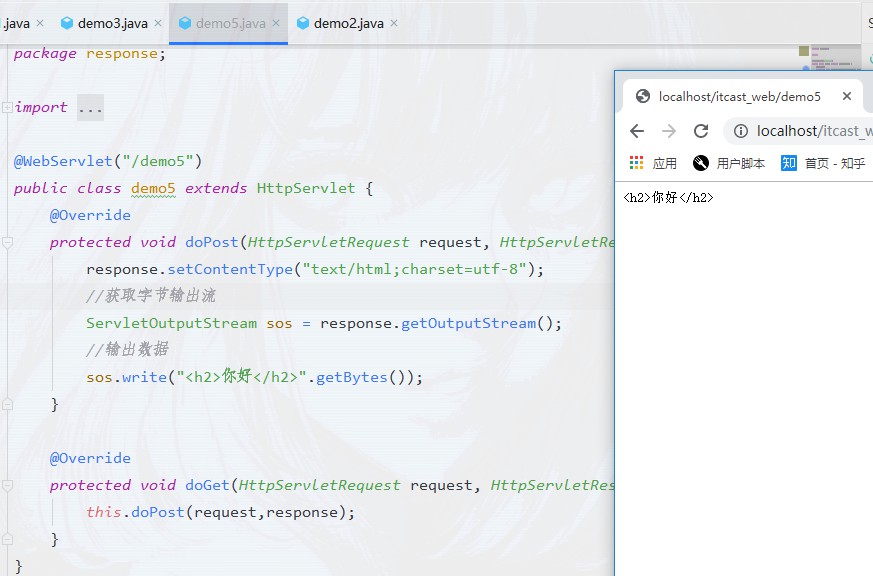The image size is (873, 576).
Task: Close the localhost/itcast_web/demo5 browser tab
Action: [847, 96]
